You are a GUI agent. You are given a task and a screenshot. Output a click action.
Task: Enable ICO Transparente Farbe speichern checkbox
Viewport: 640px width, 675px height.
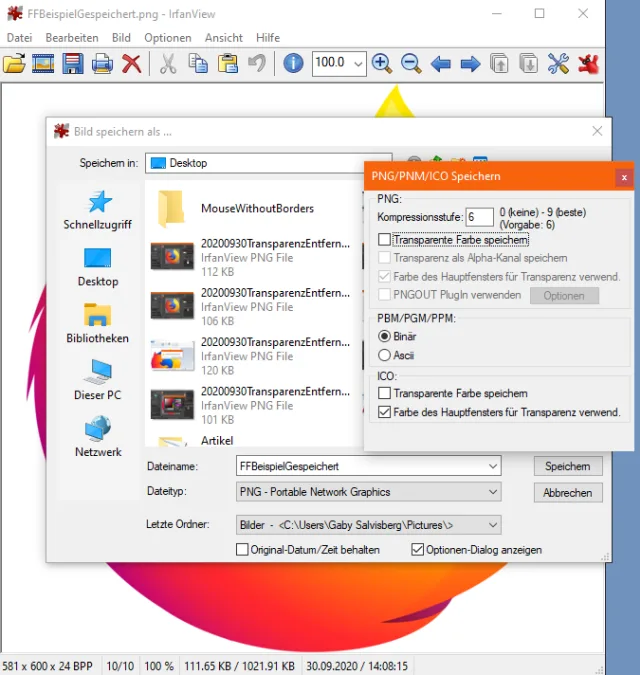384,393
